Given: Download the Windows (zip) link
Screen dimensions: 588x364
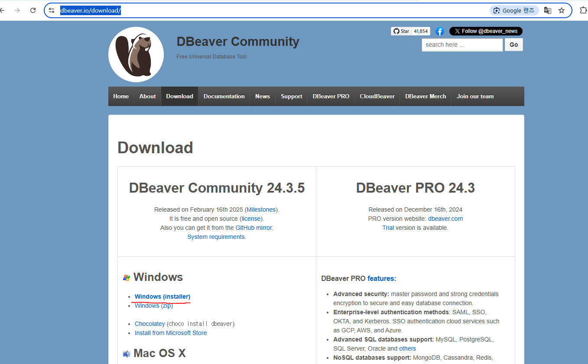Looking at the screenshot, I should pyautogui.click(x=154, y=306).
